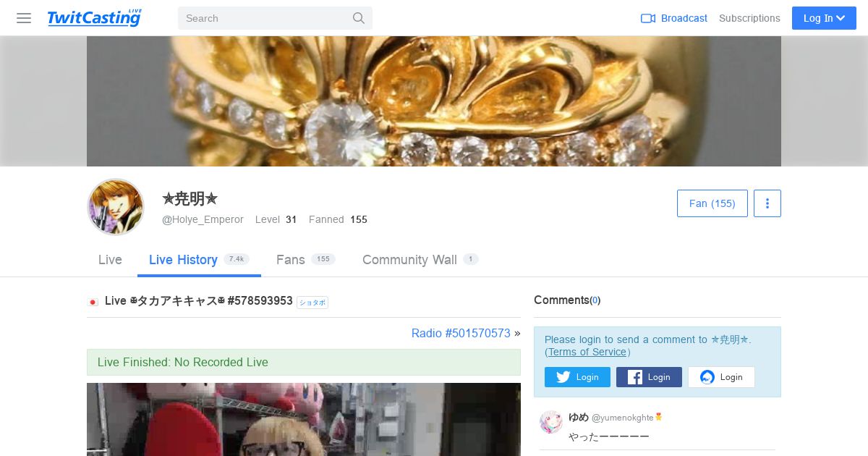Screen dimensions: 868x456
Task: Select the Live History tab
Action: (199, 260)
